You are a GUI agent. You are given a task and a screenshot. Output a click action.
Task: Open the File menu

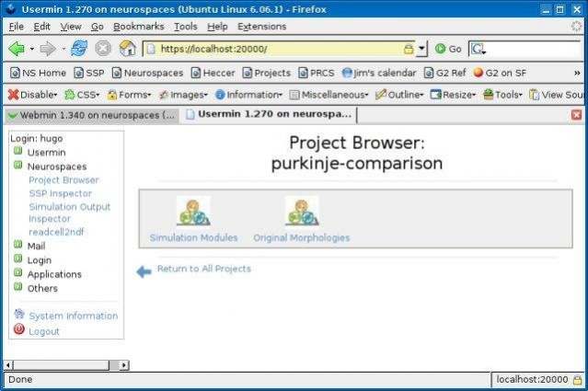pos(17,27)
